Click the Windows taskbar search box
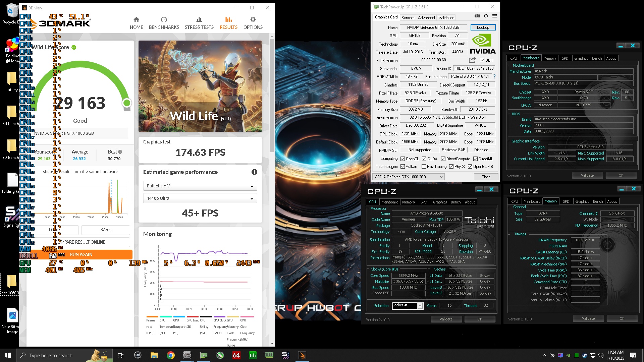Screen dimensions: 644x362 (x=64, y=355)
